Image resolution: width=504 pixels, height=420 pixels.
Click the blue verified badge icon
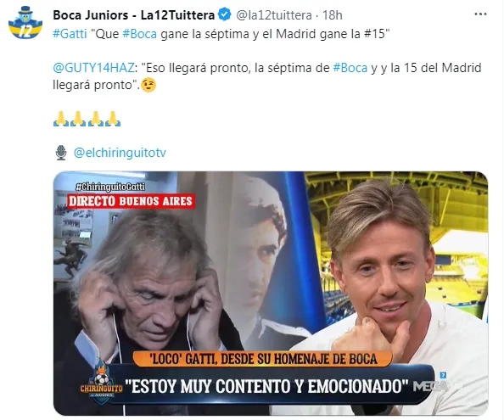coord(224,15)
